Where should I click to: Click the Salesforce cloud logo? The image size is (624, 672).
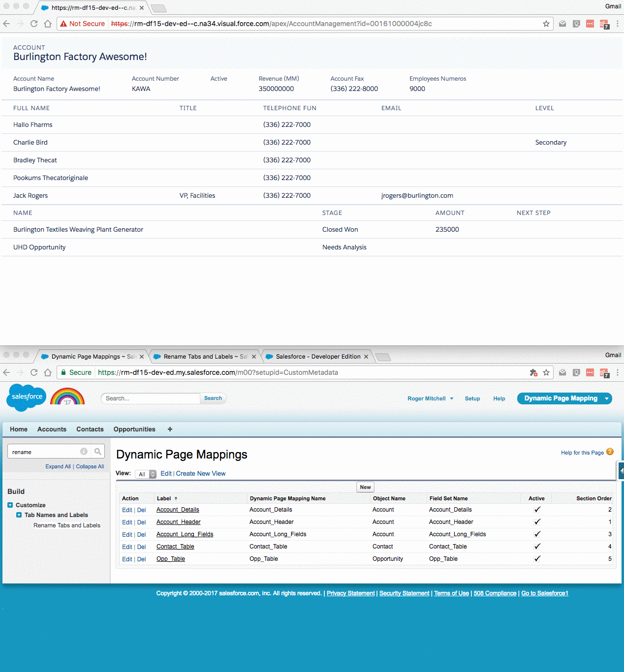click(x=27, y=397)
